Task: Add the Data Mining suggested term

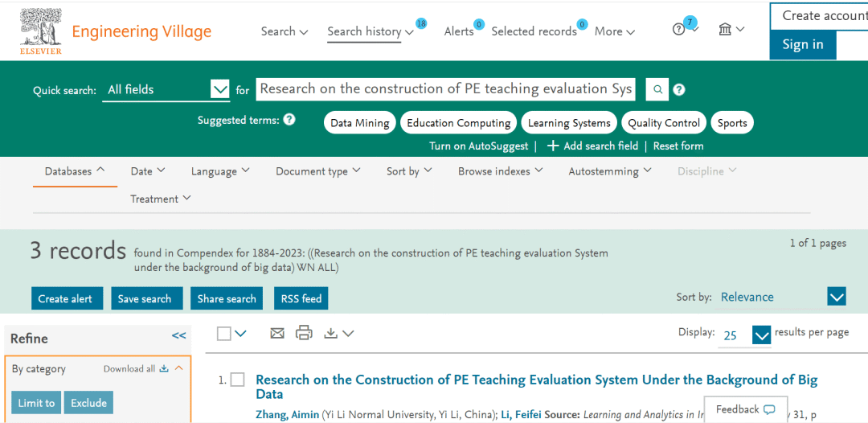Action: click(360, 123)
